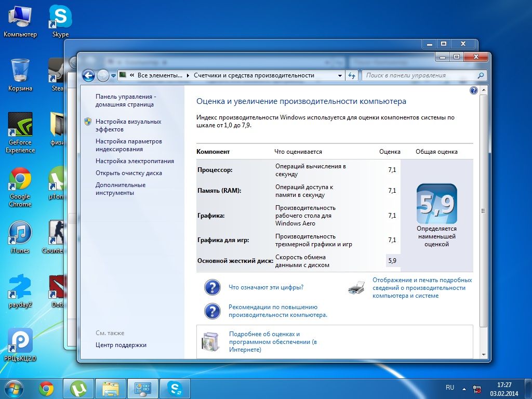Open the Корзина recycle bin icon
This screenshot has height=399, width=532.
20,75
